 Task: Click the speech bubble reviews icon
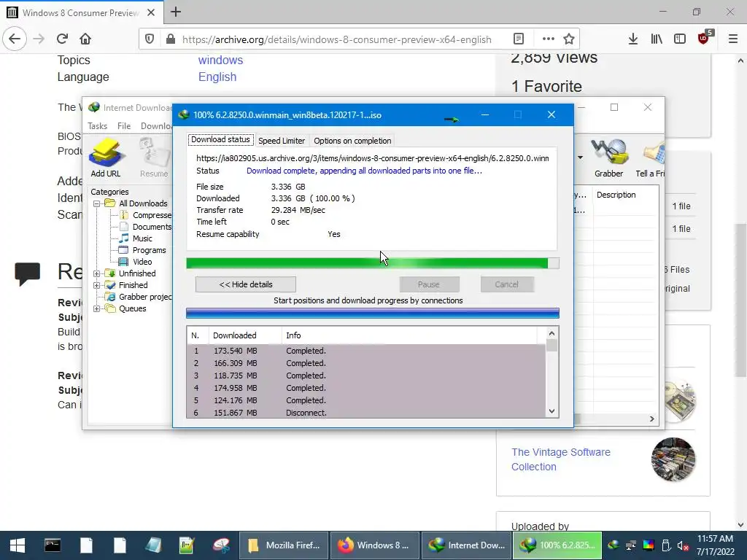(27, 274)
